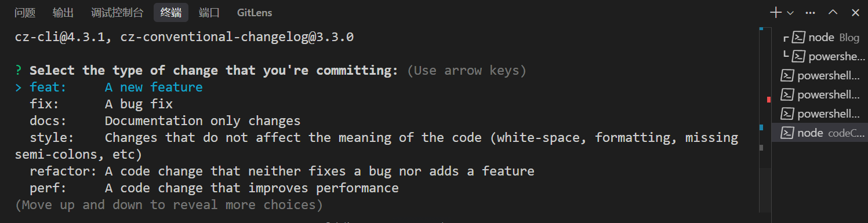Create a new terminal with plus icon
The width and height of the screenshot is (868, 223).
(x=775, y=12)
